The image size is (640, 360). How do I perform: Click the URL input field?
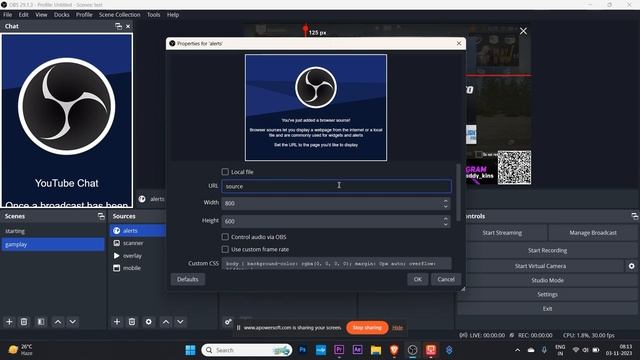pyautogui.click(x=336, y=186)
